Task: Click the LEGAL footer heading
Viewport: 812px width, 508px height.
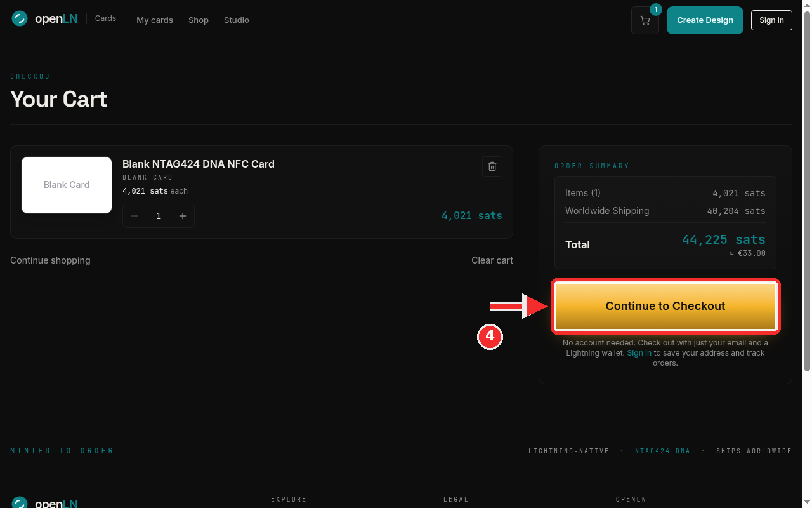Action: click(456, 500)
